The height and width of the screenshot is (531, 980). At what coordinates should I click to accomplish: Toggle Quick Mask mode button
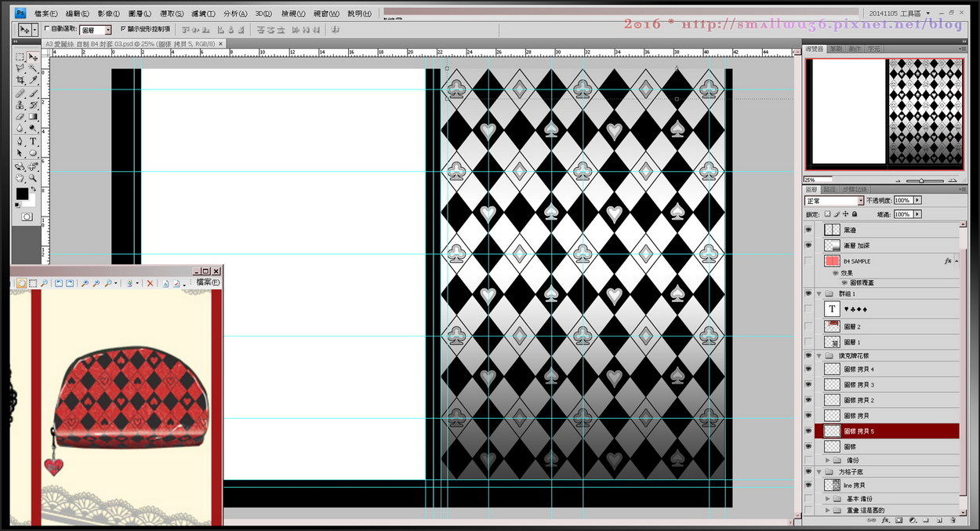[27, 216]
